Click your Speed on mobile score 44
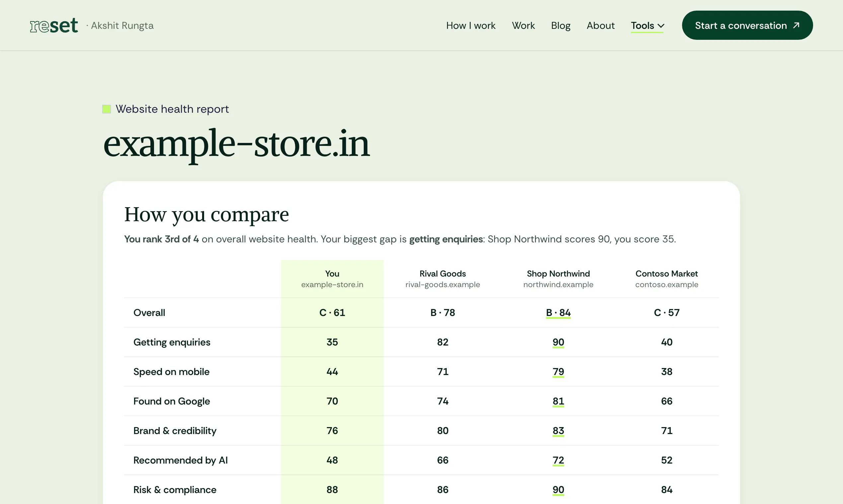This screenshot has height=504, width=843. point(332,372)
